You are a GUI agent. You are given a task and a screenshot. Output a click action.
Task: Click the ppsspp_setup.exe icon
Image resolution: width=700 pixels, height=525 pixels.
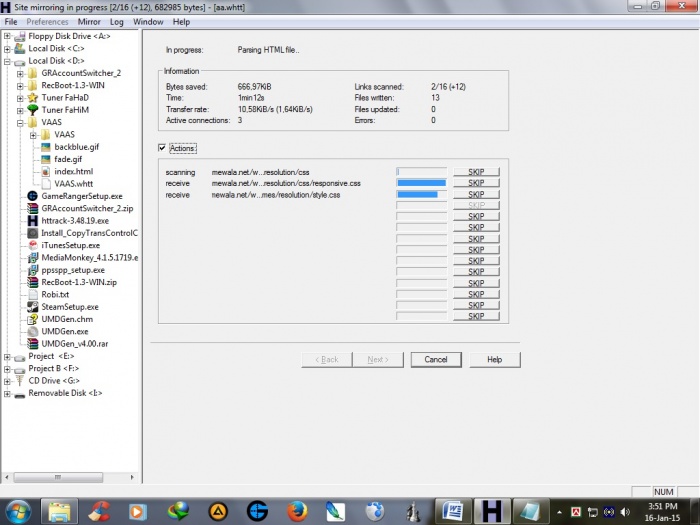pos(33,270)
